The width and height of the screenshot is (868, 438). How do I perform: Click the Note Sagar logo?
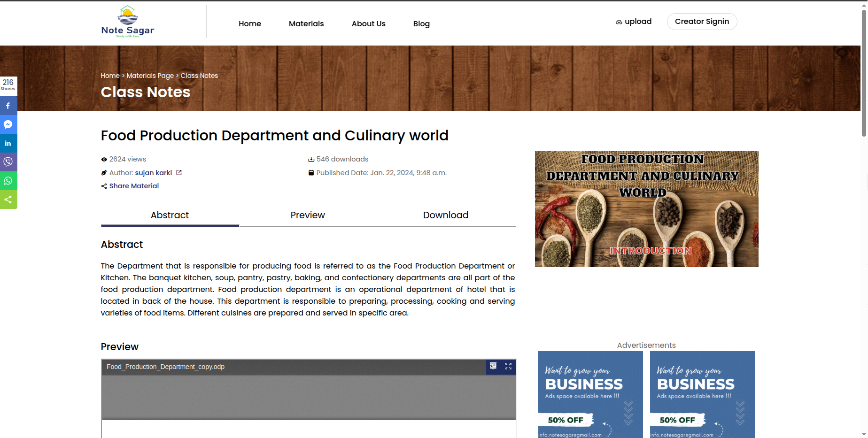point(128,22)
